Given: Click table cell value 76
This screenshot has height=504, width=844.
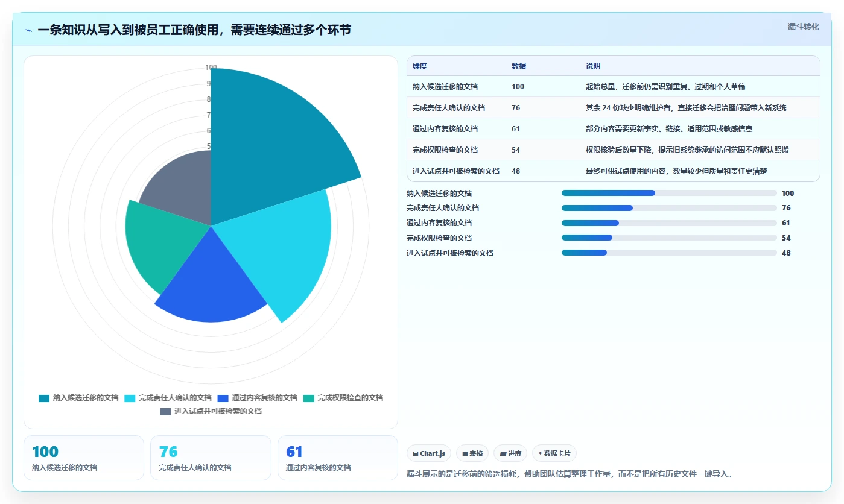Looking at the screenshot, I should click(516, 107).
